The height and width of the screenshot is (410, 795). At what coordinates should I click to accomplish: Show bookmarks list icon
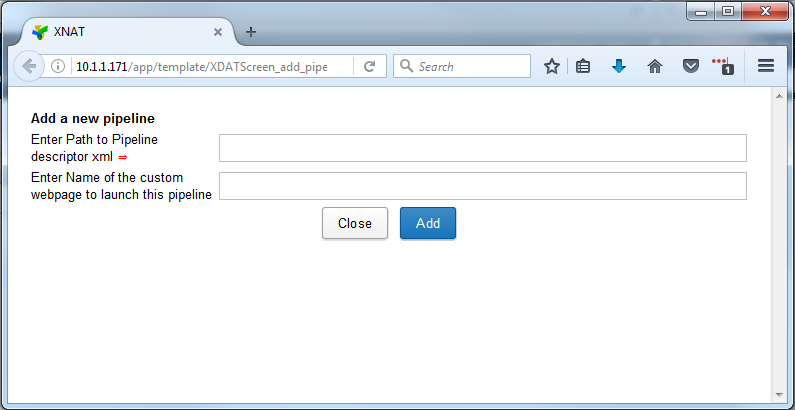point(584,67)
